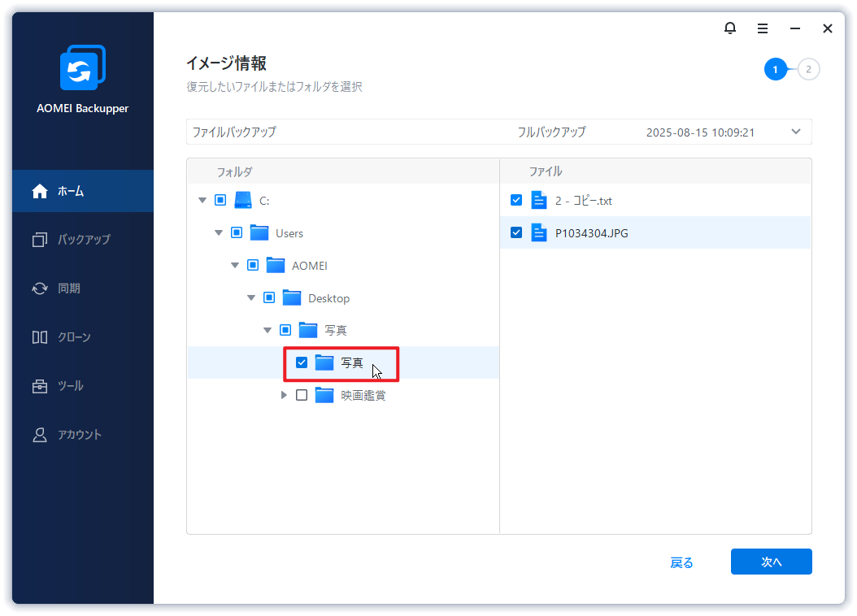Select the 映画鑑賞 folder label

tap(363, 396)
